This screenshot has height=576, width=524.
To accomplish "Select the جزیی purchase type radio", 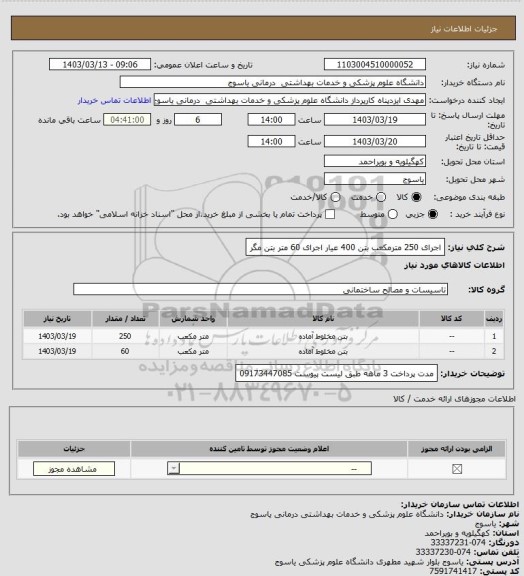I will (434, 214).
